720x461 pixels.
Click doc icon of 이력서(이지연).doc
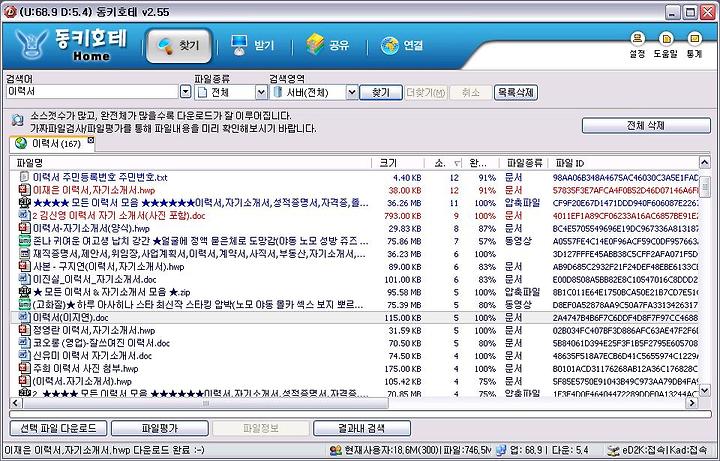pos(24,317)
